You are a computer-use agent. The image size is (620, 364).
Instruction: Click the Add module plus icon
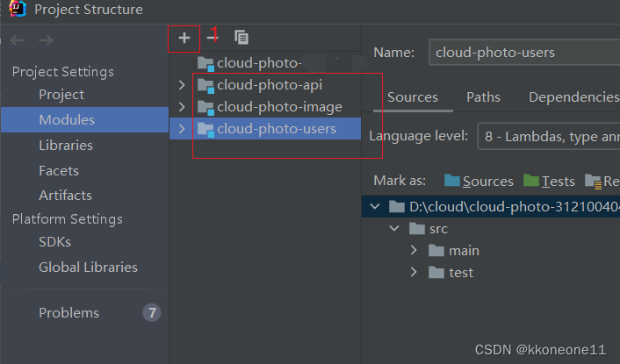coord(184,38)
